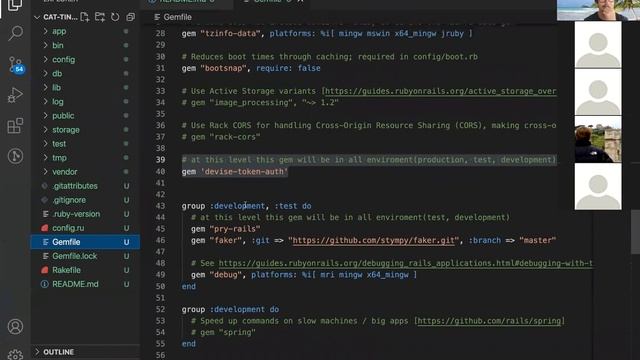Open Run and Debug view

click(x=15, y=95)
